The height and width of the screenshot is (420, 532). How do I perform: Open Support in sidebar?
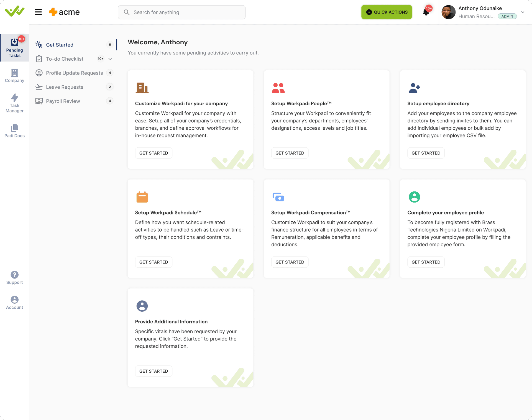click(14, 278)
